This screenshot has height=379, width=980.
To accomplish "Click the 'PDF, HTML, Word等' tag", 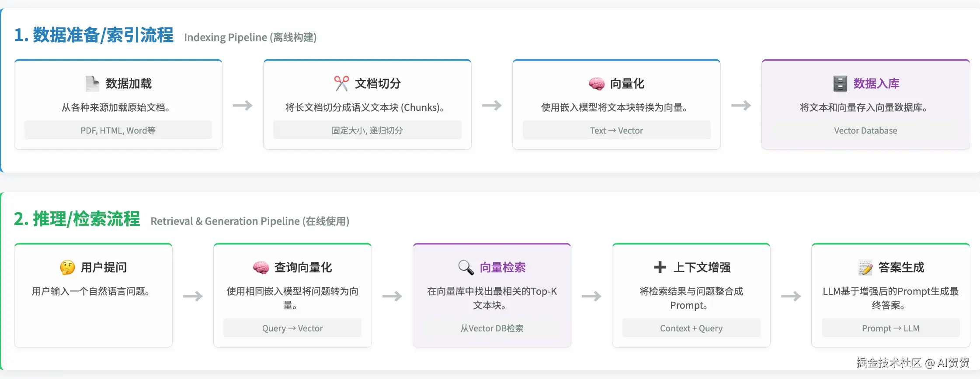I will [118, 130].
